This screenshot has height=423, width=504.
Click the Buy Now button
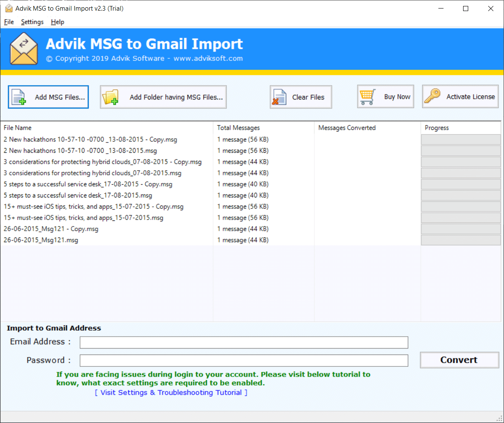click(x=386, y=96)
